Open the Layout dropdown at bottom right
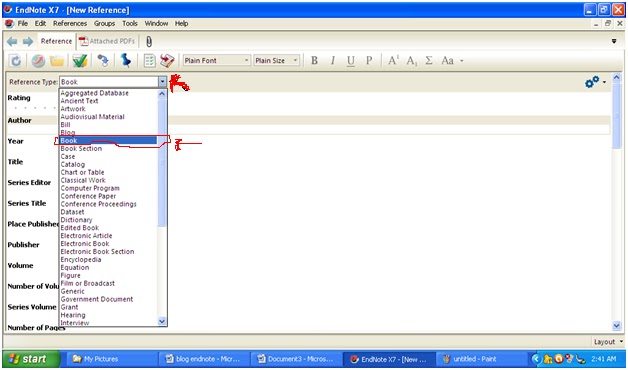628x370 pixels. (x=608, y=342)
